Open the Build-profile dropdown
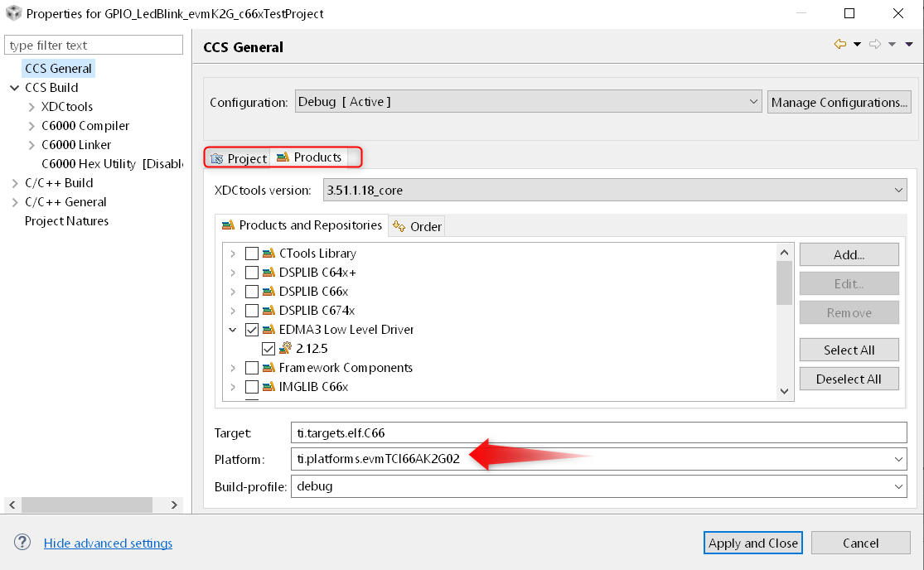Viewport: 924px width, 570px height. 598,486
